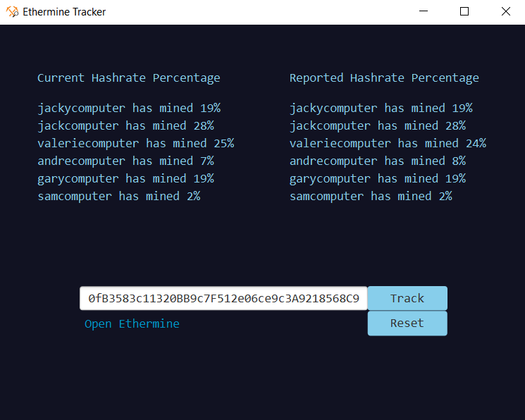
Task: Click current 'jackycomputer has mined 19%' line
Action: [129, 109]
